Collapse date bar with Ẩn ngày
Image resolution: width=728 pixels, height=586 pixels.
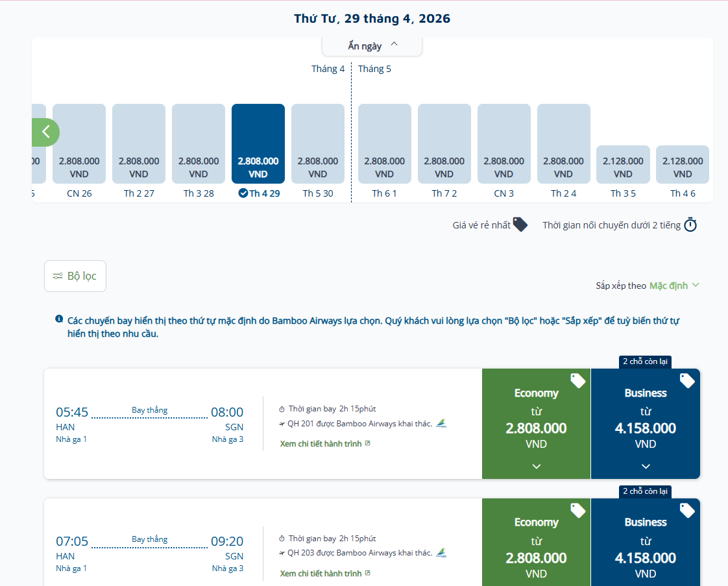coord(372,46)
